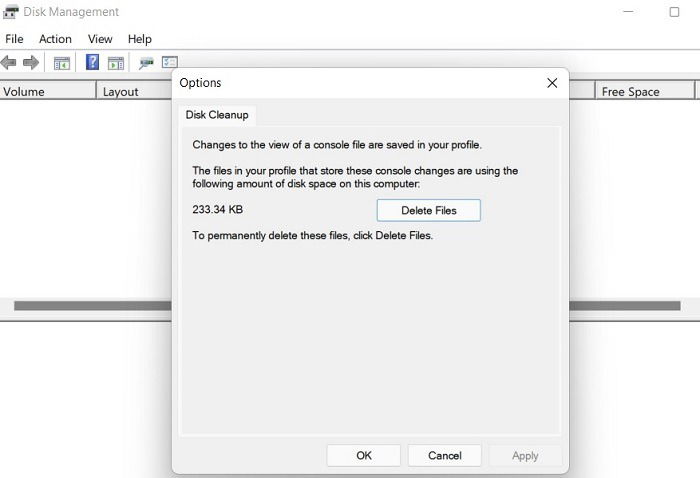Open the Action menu
This screenshot has height=478, width=700.
55,39
